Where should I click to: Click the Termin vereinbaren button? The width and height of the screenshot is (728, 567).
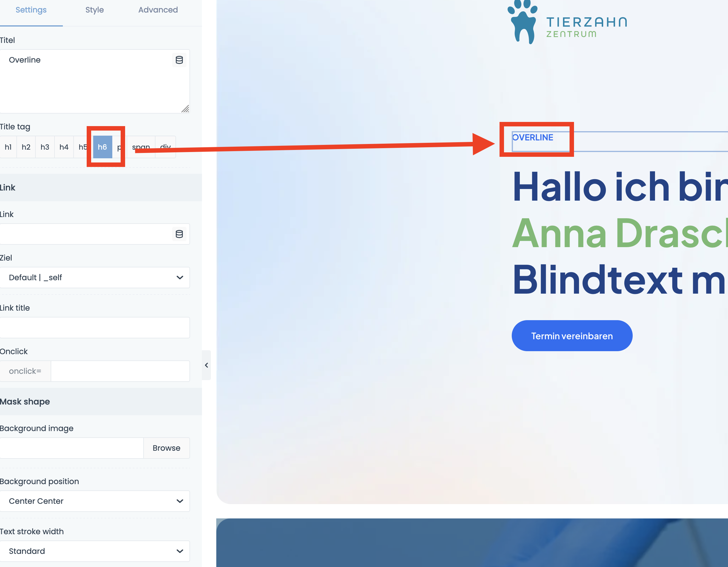tap(571, 335)
